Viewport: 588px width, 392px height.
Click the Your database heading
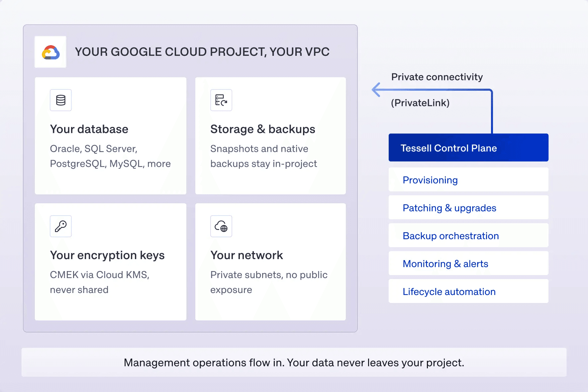[89, 129]
